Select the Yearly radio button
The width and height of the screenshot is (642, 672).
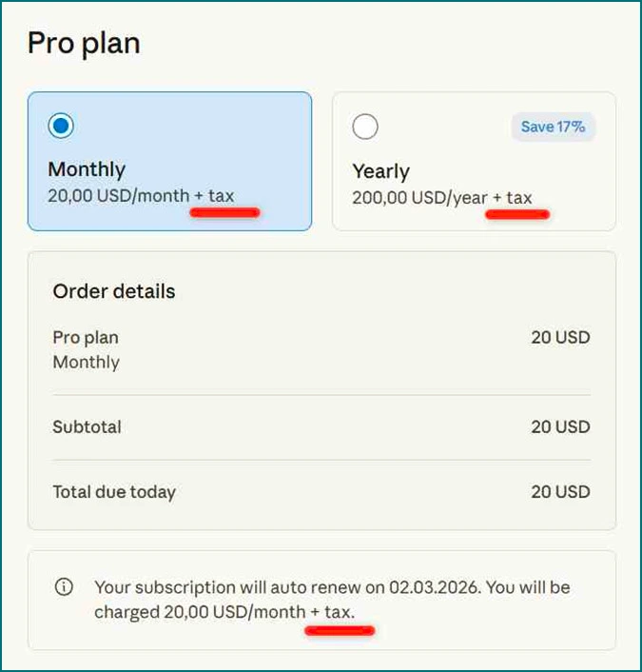tap(365, 127)
